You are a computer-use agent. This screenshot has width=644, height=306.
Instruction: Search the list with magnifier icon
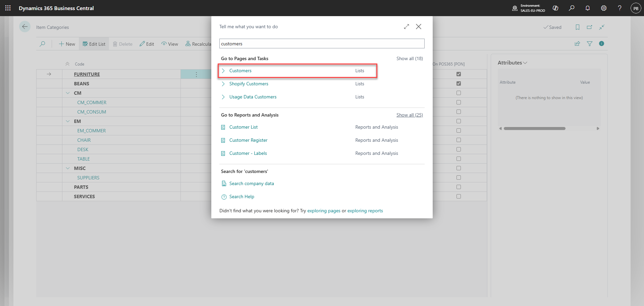pyautogui.click(x=42, y=44)
